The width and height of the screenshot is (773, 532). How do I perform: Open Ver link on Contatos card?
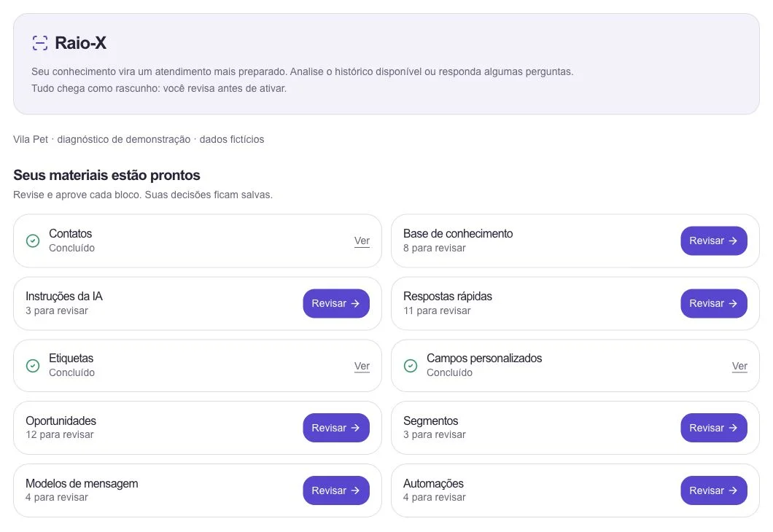[362, 241]
